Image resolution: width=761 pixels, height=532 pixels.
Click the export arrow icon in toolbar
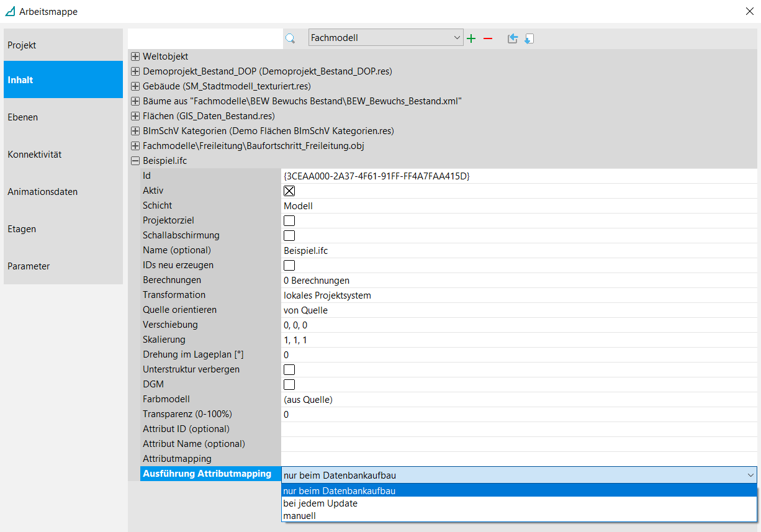(512, 38)
